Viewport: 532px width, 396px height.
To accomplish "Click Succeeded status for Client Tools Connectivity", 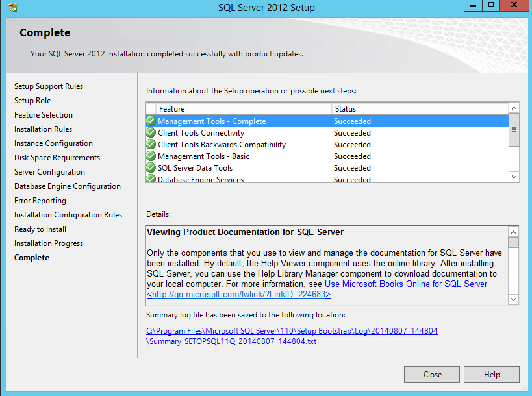I will pos(352,133).
